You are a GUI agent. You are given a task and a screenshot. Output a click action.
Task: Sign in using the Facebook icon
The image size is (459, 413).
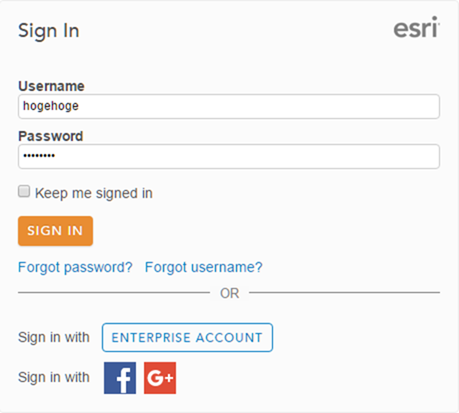120,378
